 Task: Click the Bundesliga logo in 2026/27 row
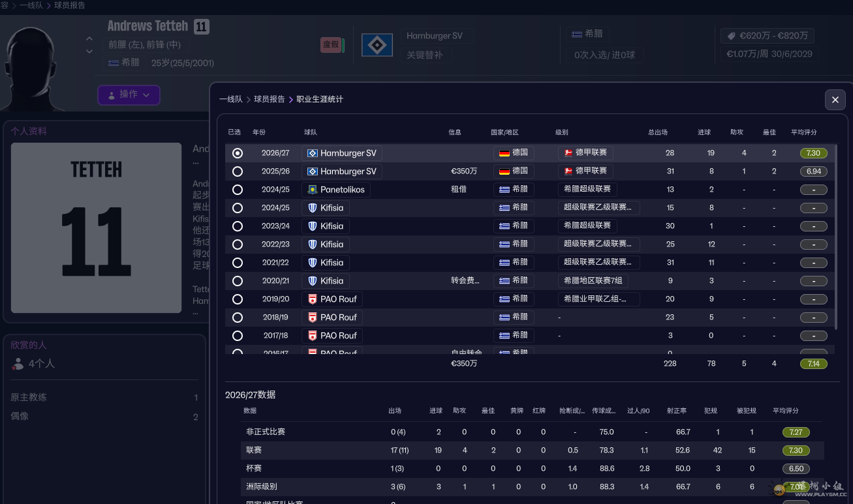[568, 153]
